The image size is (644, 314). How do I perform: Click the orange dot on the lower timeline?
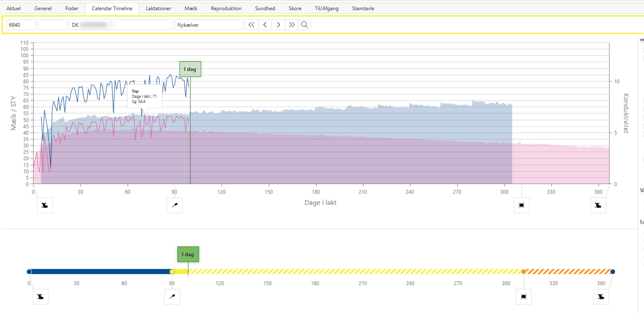[524, 272]
